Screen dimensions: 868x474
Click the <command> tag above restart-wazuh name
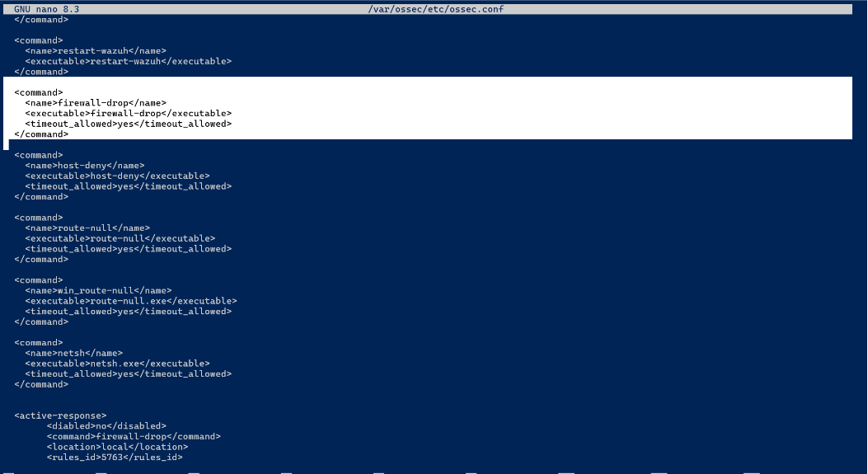39,40
